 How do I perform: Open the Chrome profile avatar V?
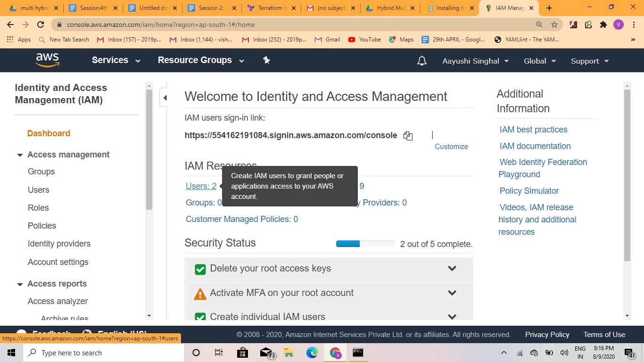[x=618, y=25]
